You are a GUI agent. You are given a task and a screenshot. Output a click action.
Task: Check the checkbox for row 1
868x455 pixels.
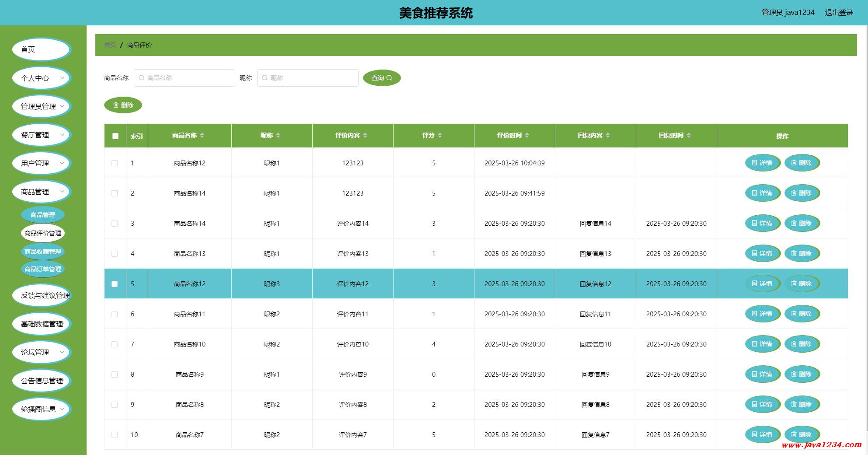pos(115,163)
